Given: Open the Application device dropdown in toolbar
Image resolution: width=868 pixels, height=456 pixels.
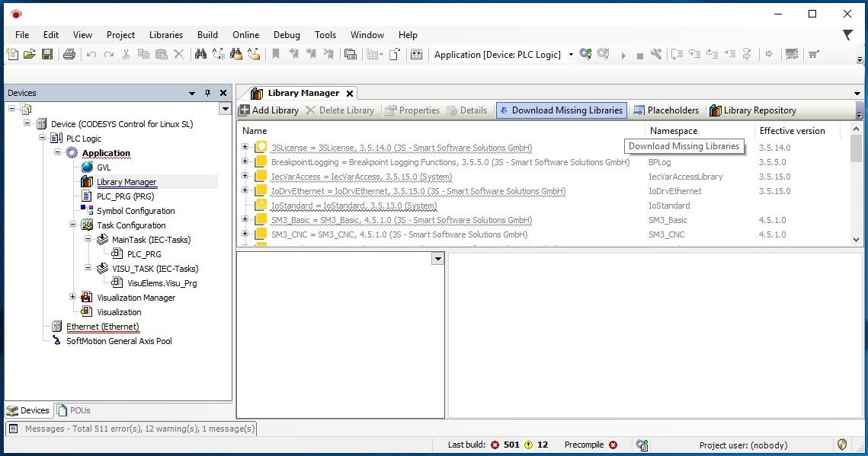Looking at the screenshot, I should pos(571,55).
